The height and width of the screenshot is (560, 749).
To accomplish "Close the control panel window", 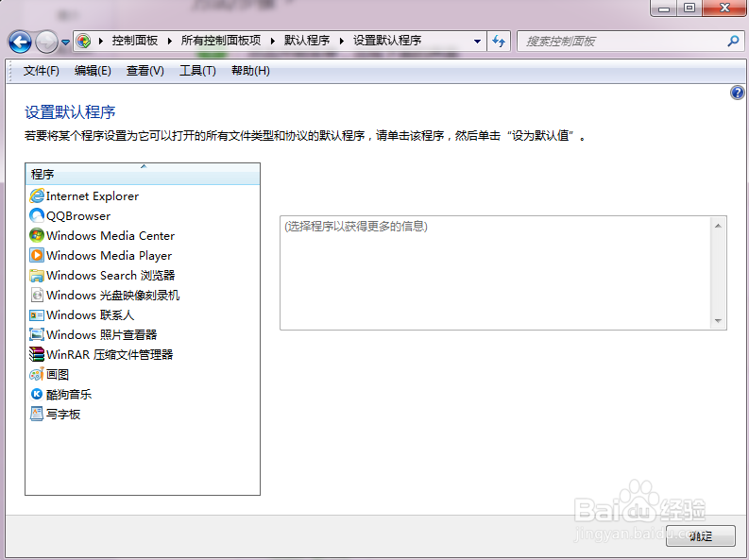I will click(x=724, y=8).
